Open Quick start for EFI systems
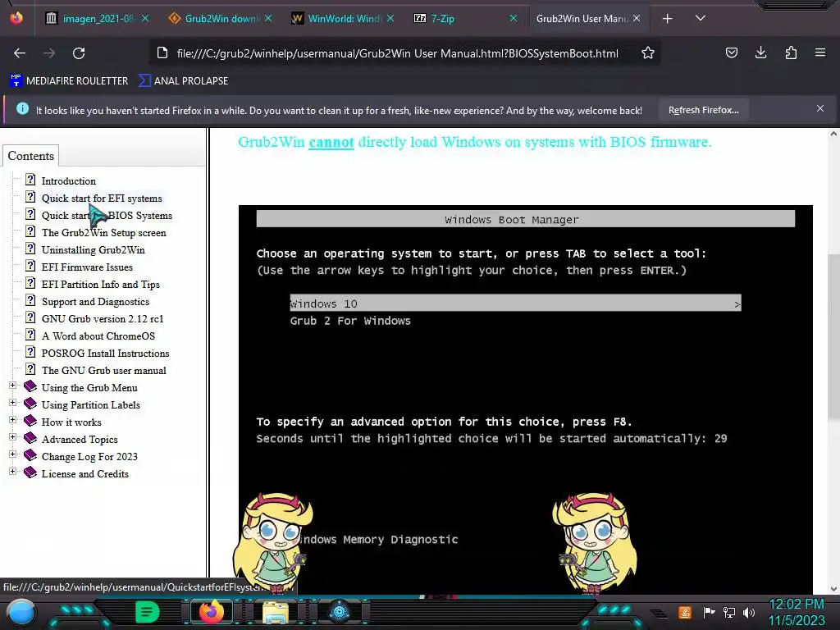 pyautogui.click(x=102, y=199)
